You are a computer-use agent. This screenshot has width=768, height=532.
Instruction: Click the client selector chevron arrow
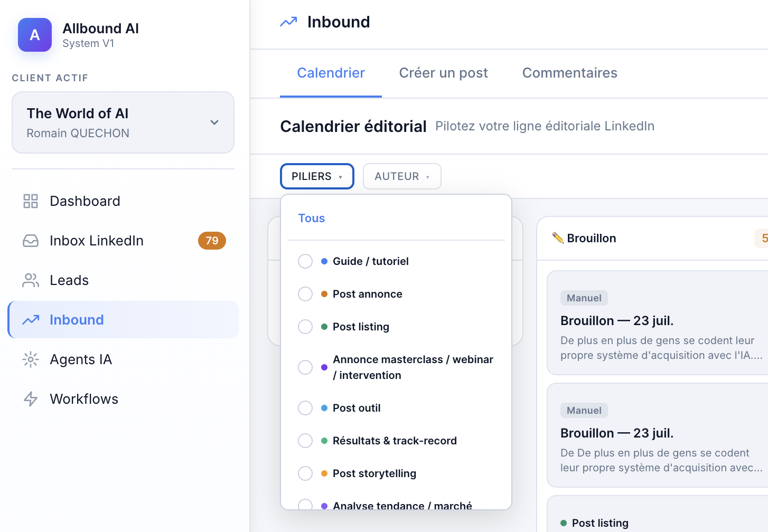[214, 122]
